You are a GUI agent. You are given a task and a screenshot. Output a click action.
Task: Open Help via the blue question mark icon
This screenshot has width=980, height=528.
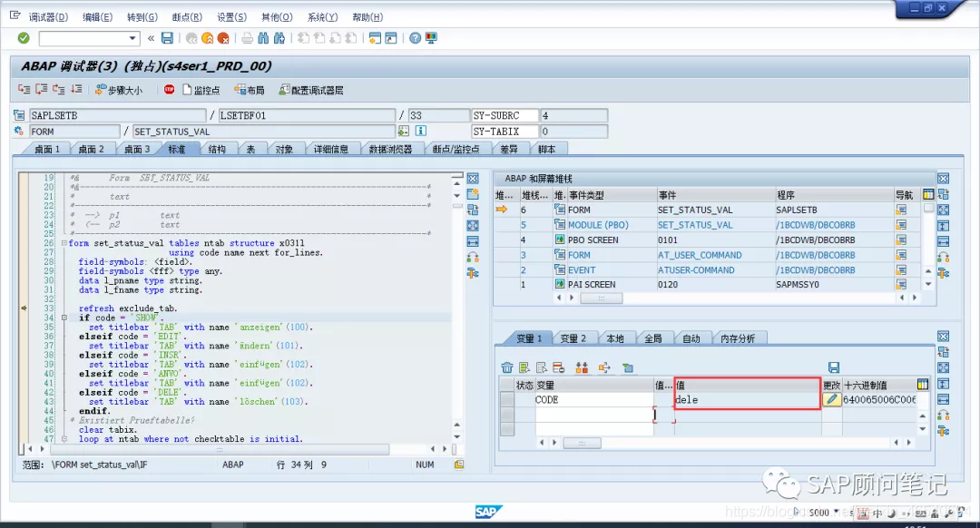[x=415, y=38]
